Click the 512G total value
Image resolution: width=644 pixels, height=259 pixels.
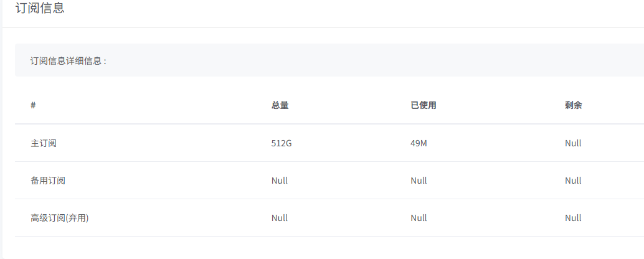click(x=282, y=143)
